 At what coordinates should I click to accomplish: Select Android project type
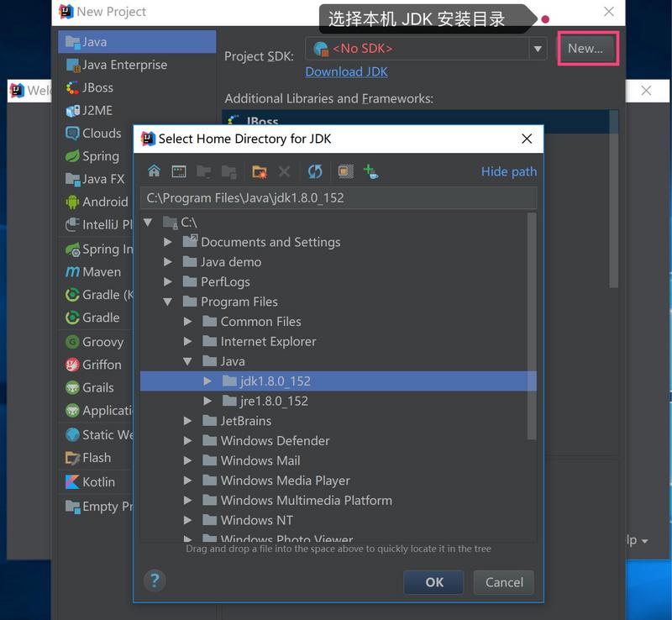pos(97,202)
